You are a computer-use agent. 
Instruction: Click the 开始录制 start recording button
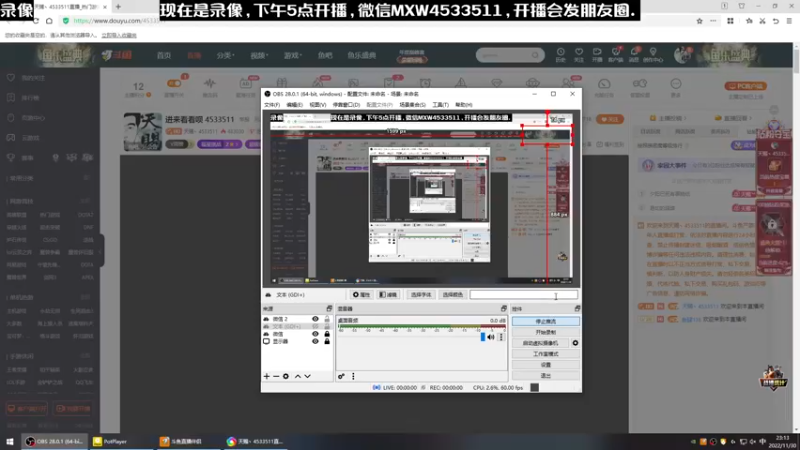coord(545,332)
